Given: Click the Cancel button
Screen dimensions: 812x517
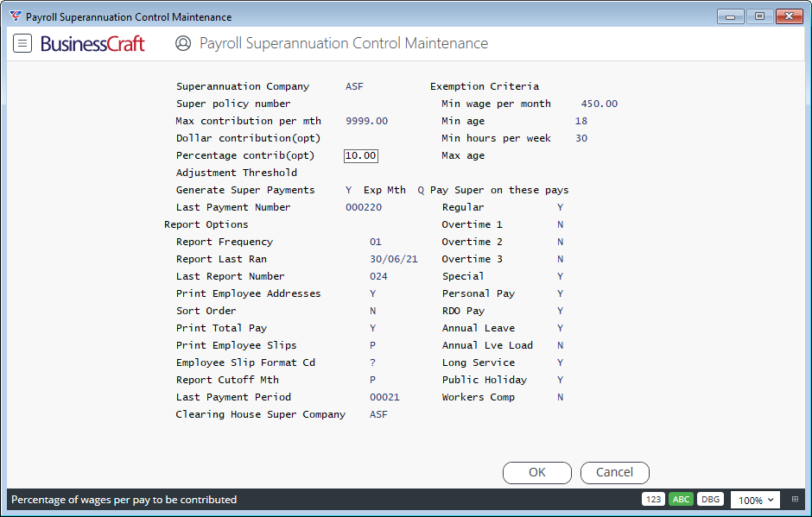Looking at the screenshot, I should click(615, 472).
